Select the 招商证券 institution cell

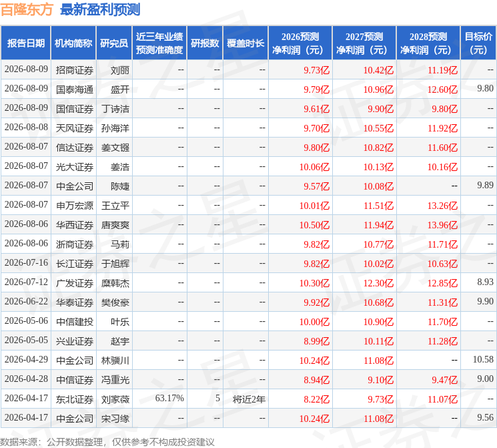75,70
